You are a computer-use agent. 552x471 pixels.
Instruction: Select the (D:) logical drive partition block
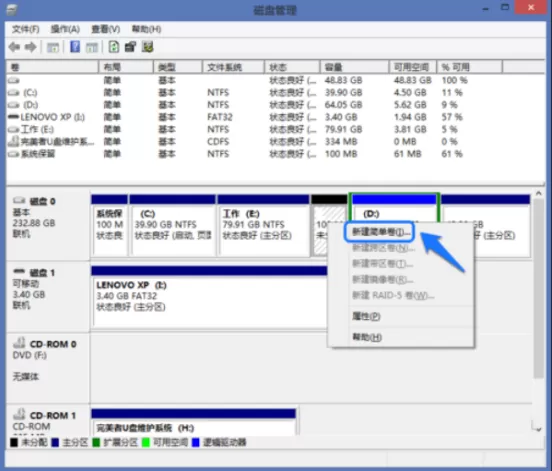394,208
